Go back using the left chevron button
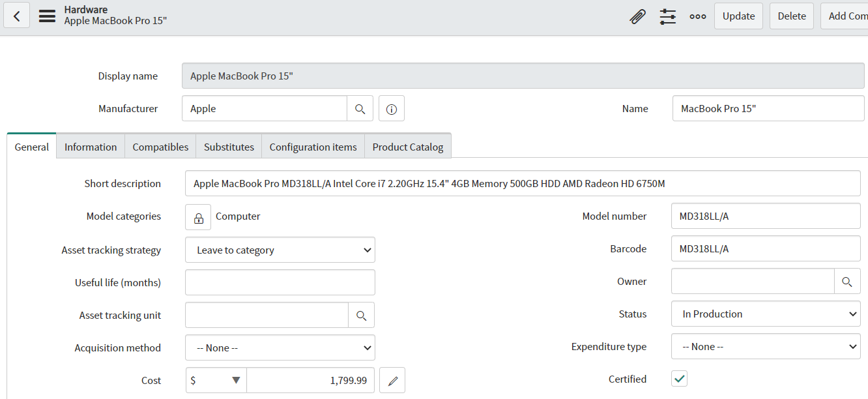868x399 pixels. click(16, 16)
